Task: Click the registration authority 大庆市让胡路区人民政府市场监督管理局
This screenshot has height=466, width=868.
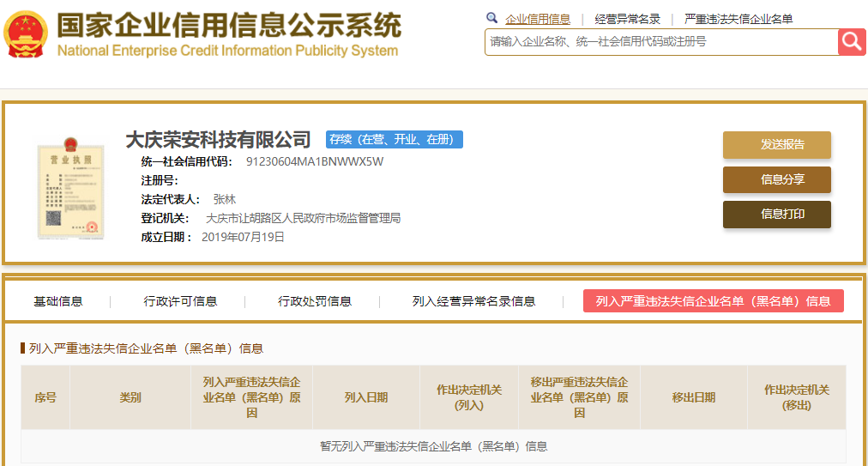Action: (303, 218)
